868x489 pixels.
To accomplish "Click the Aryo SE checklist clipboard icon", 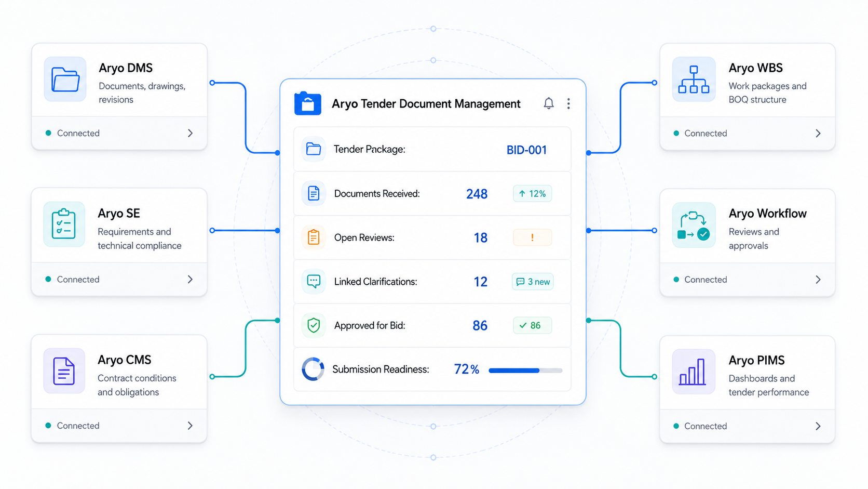I will point(64,224).
